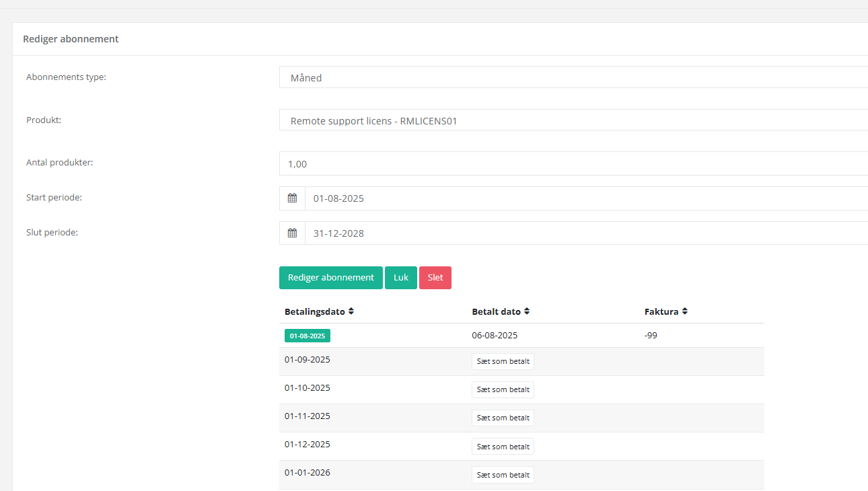The image size is (868, 491).
Task: Mark 01-11-2025 payment as paid
Action: (503, 418)
